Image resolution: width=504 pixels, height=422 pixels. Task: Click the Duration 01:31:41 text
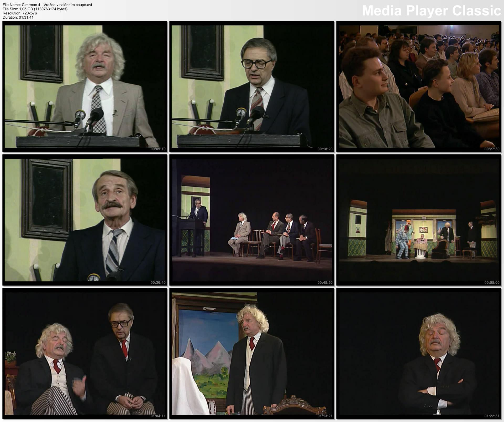(x=18, y=17)
